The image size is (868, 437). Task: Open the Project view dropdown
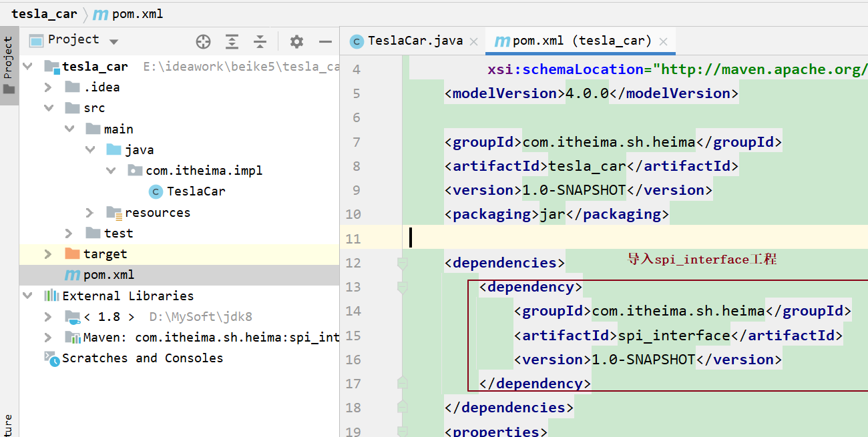point(114,41)
